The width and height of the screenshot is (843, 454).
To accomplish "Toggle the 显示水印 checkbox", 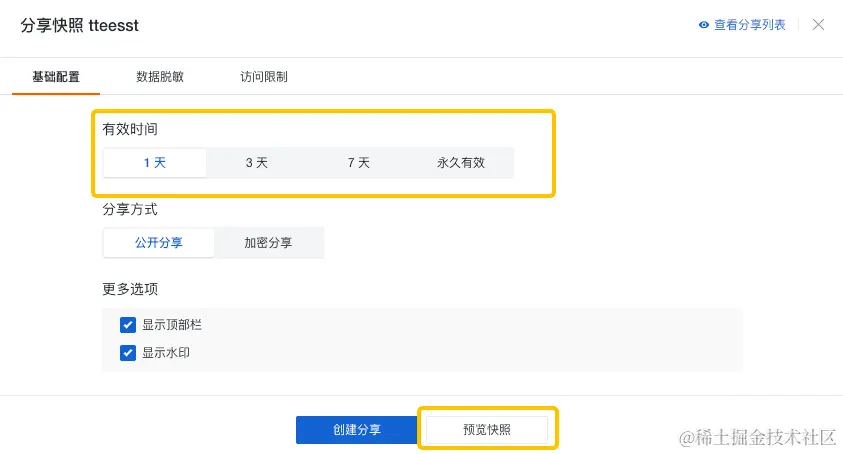I will pyautogui.click(x=128, y=352).
